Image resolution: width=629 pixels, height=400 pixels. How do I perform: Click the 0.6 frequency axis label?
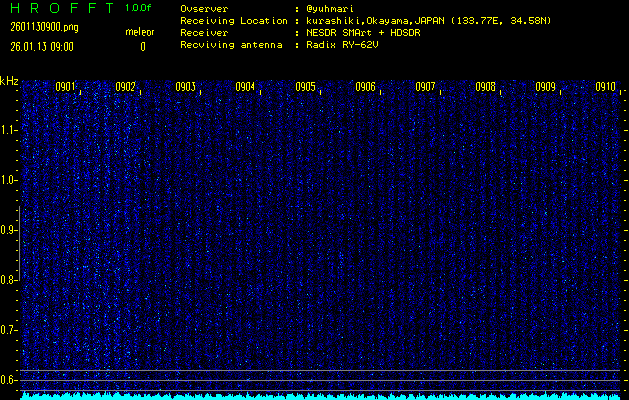9,380
